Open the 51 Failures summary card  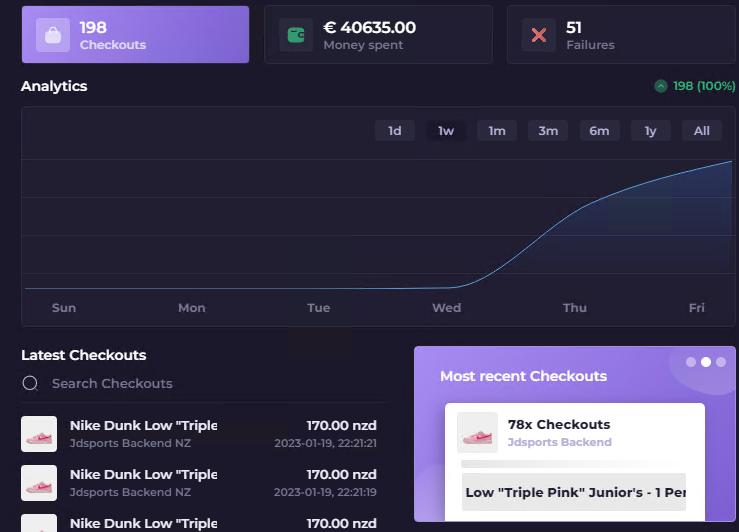(x=621, y=34)
